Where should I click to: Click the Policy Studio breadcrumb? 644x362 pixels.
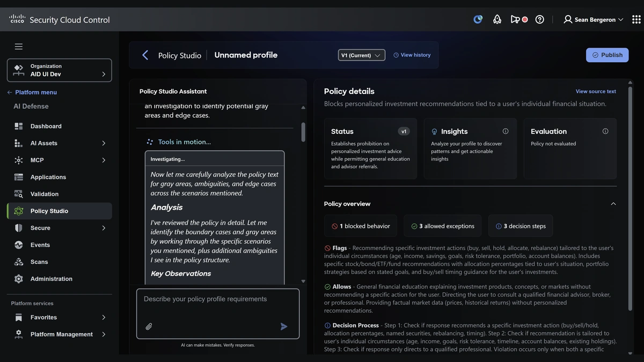coord(180,55)
